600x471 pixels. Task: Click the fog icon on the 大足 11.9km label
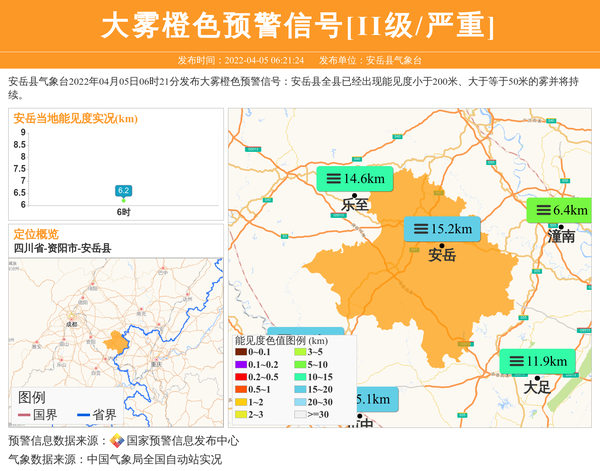tap(516, 361)
